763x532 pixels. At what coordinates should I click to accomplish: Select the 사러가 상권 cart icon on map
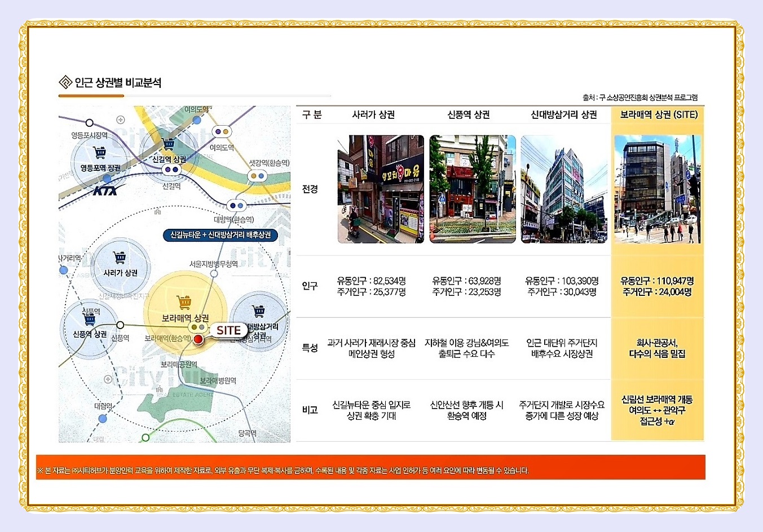tap(120, 258)
